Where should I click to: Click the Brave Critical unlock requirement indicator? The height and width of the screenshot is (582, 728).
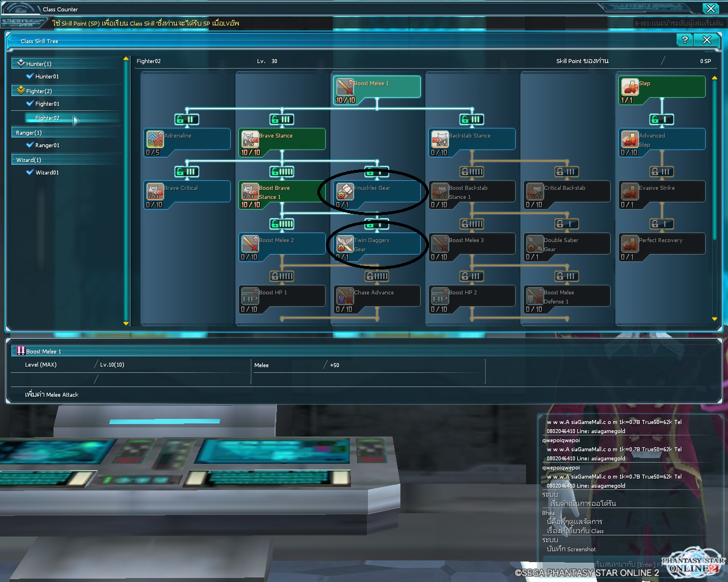point(187,172)
